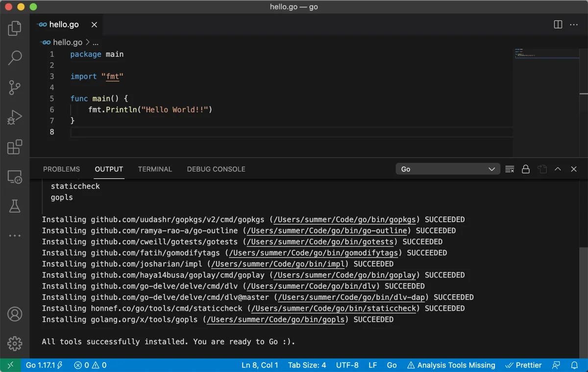
Task: Place cursor on empty line 8
Action: [x=292, y=132]
